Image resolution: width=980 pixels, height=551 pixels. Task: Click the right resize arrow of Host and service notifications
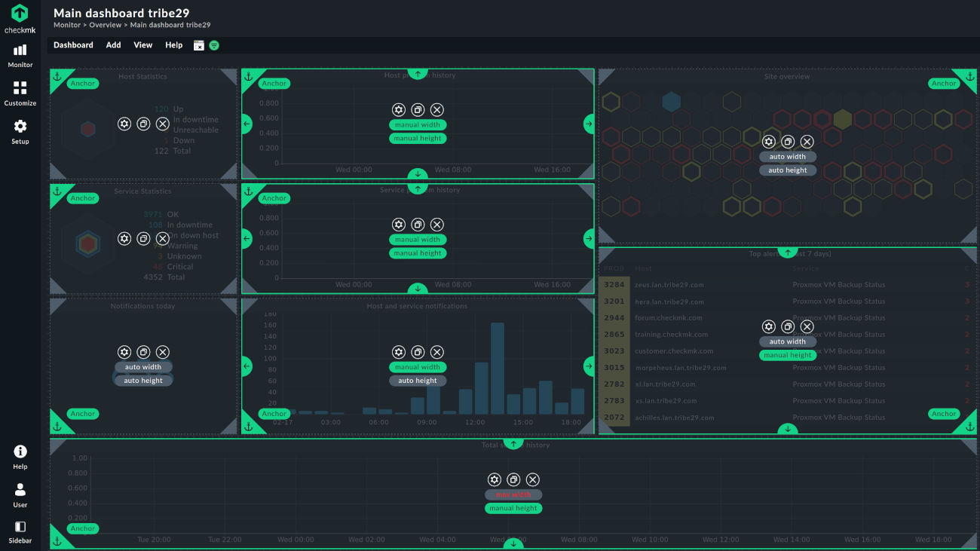coord(589,366)
